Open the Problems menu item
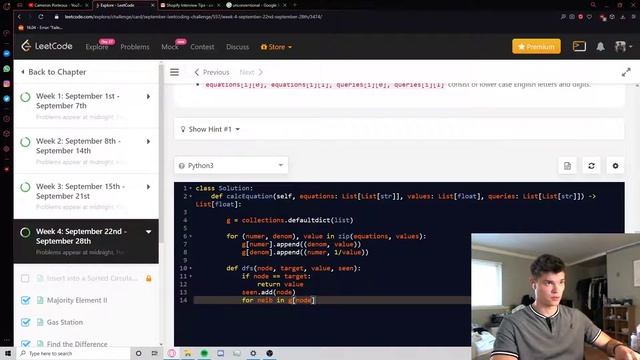 (x=135, y=47)
